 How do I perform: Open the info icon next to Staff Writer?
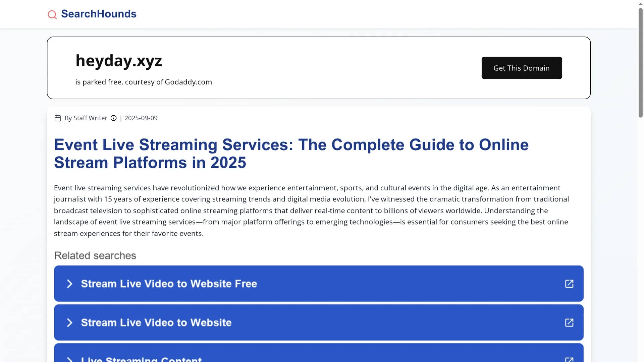pyautogui.click(x=114, y=118)
